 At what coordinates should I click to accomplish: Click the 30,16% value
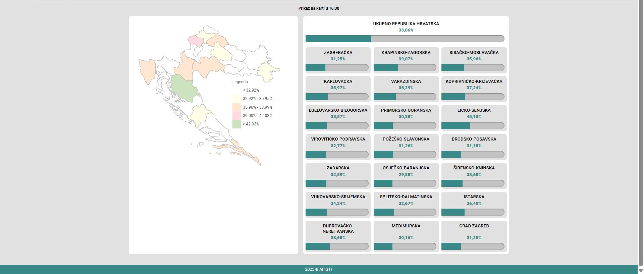[406, 238]
